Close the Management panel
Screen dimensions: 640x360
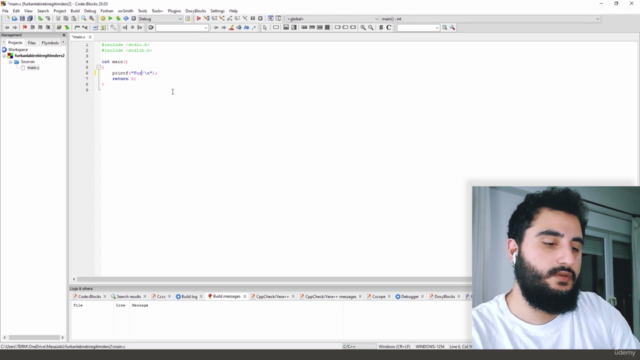tap(64, 36)
